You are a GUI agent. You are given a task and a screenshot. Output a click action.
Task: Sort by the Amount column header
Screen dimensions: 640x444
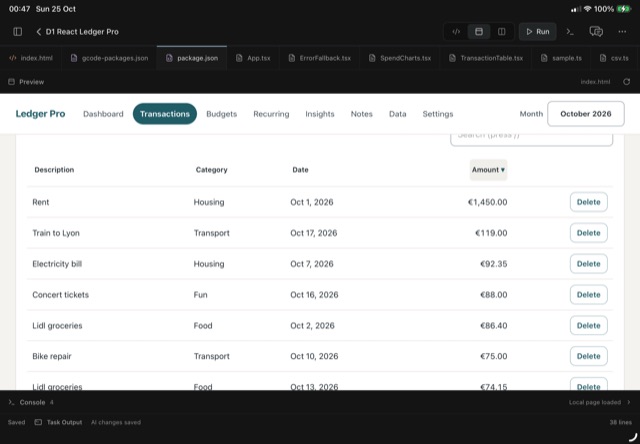[x=489, y=170]
